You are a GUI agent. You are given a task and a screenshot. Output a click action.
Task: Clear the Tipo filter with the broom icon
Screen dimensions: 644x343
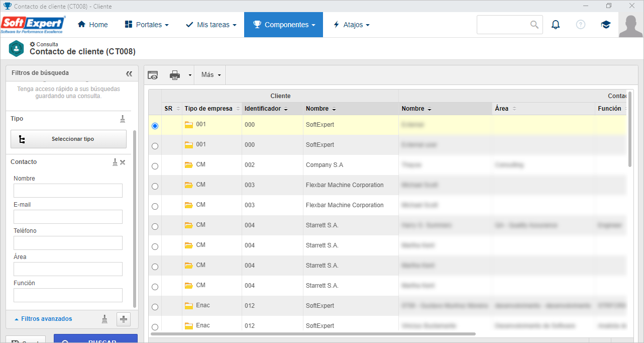click(123, 119)
